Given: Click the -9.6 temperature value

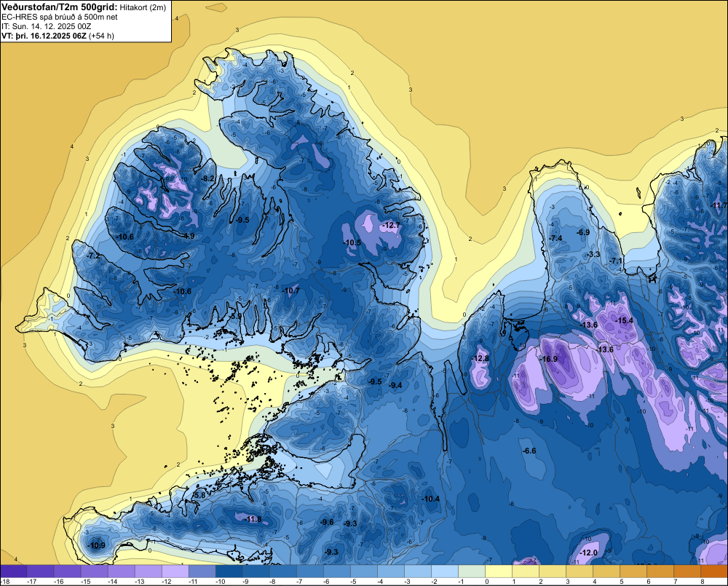Looking at the screenshot, I should click(327, 522).
